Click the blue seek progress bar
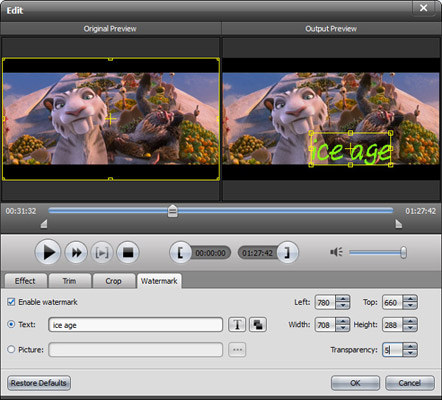 click(x=221, y=210)
